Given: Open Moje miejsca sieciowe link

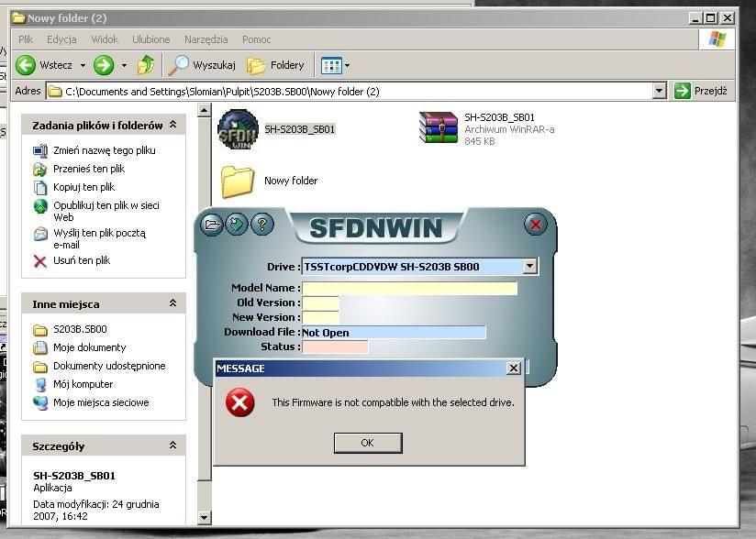Looking at the screenshot, I should [x=101, y=402].
